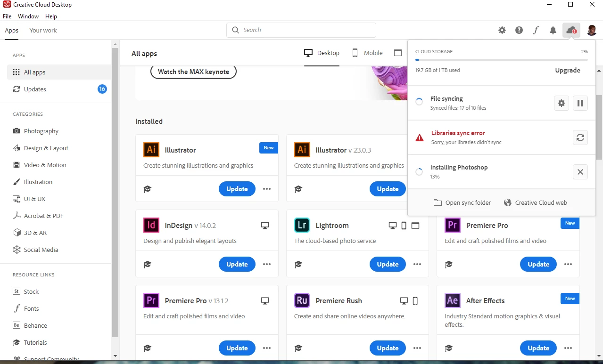The width and height of the screenshot is (603, 364).
Task: Switch to Your work tab
Action: (x=43, y=31)
